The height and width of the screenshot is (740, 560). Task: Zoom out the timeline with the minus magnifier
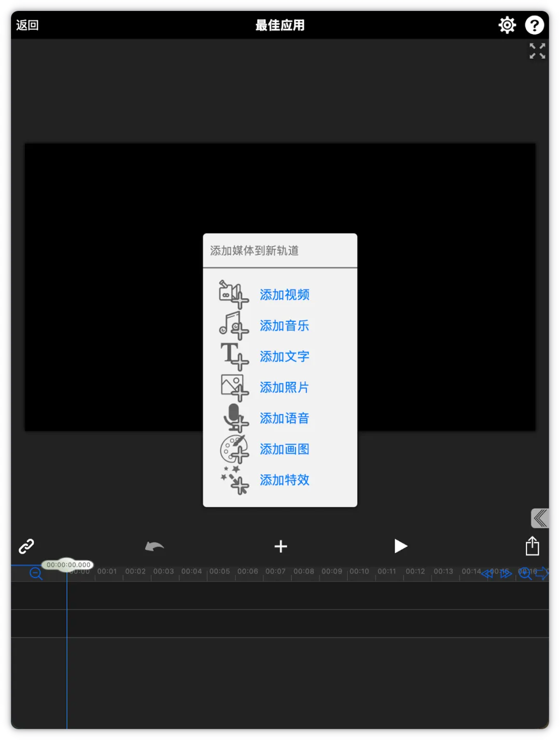coord(36,573)
